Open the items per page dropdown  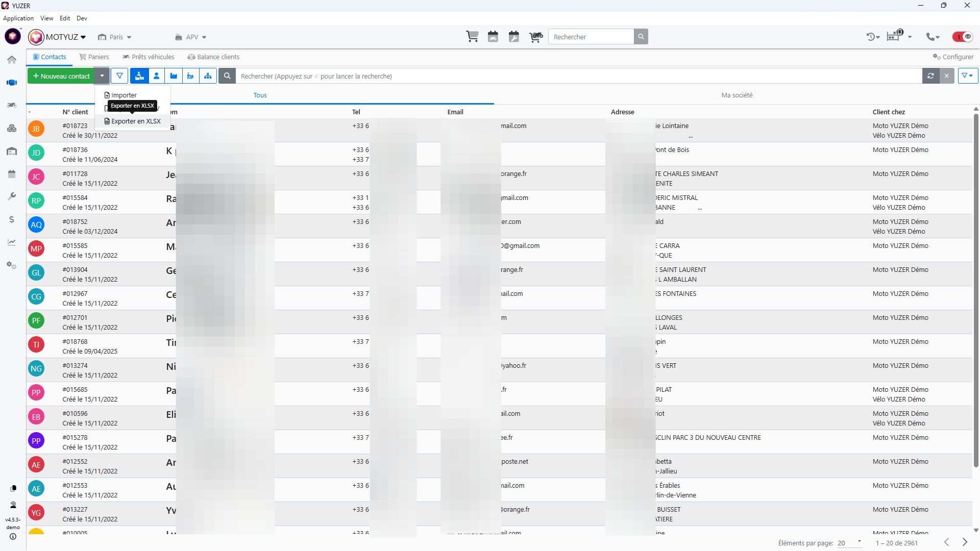pos(849,543)
